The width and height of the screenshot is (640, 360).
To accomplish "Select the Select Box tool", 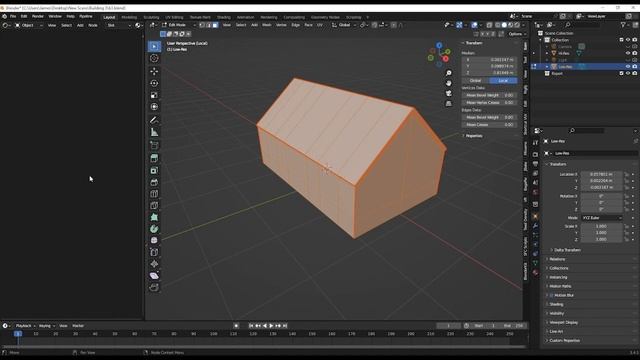I will point(154,47).
